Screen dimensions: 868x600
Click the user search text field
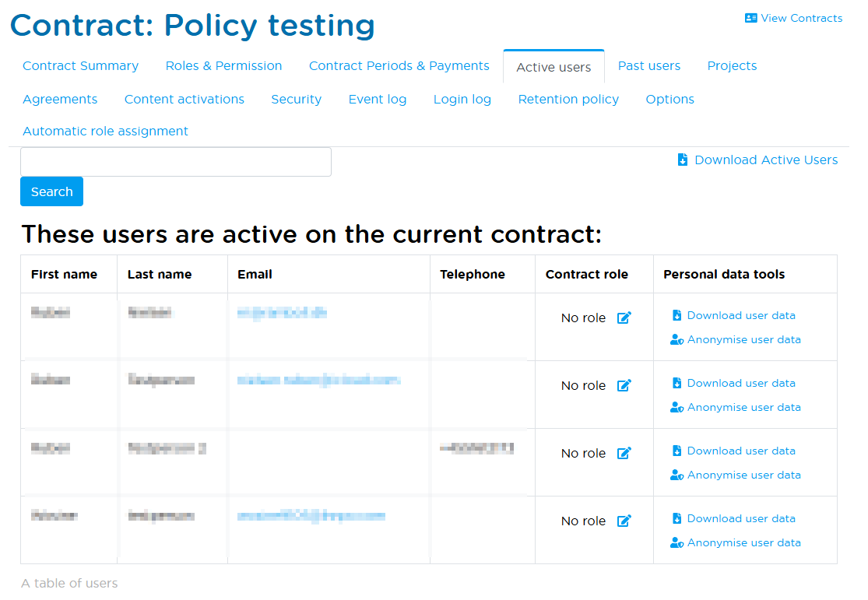point(175,162)
